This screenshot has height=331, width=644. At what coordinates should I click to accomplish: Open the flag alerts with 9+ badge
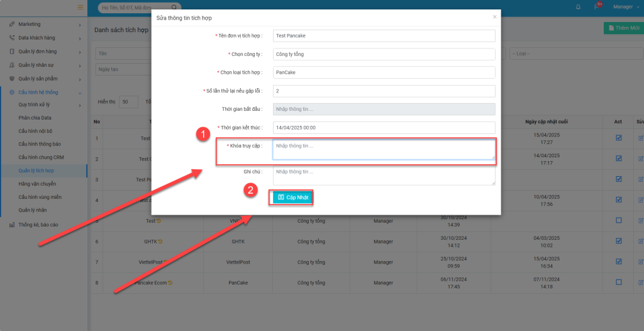pos(597,7)
